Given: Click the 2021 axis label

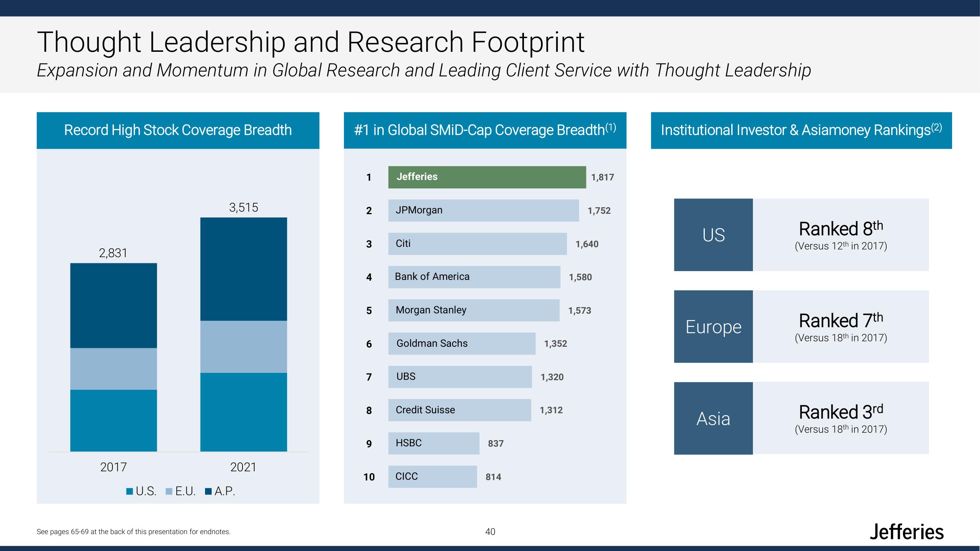Looking at the screenshot, I should pyautogui.click(x=244, y=467).
